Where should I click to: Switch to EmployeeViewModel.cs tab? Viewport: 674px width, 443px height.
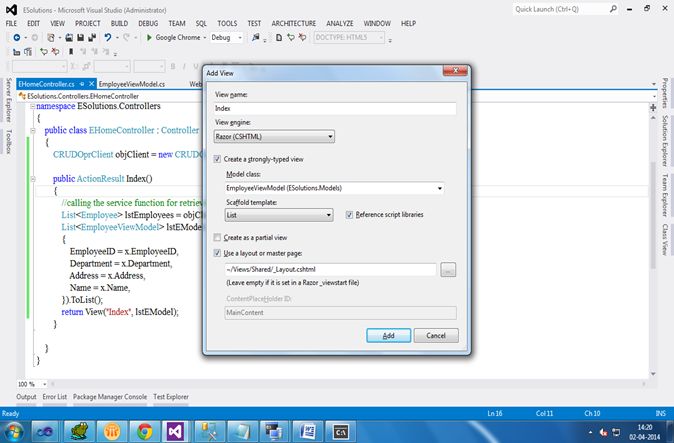132,84
